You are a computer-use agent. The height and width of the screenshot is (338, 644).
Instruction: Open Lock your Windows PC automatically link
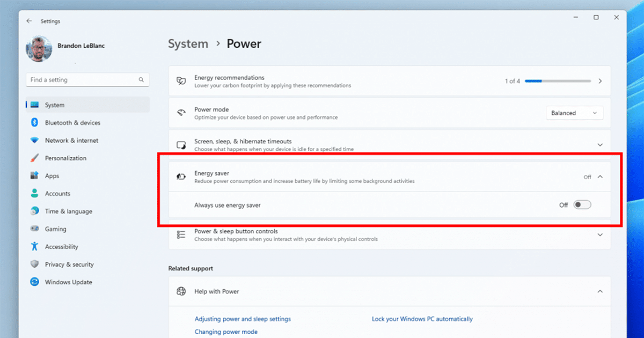(x=422, y=319)
